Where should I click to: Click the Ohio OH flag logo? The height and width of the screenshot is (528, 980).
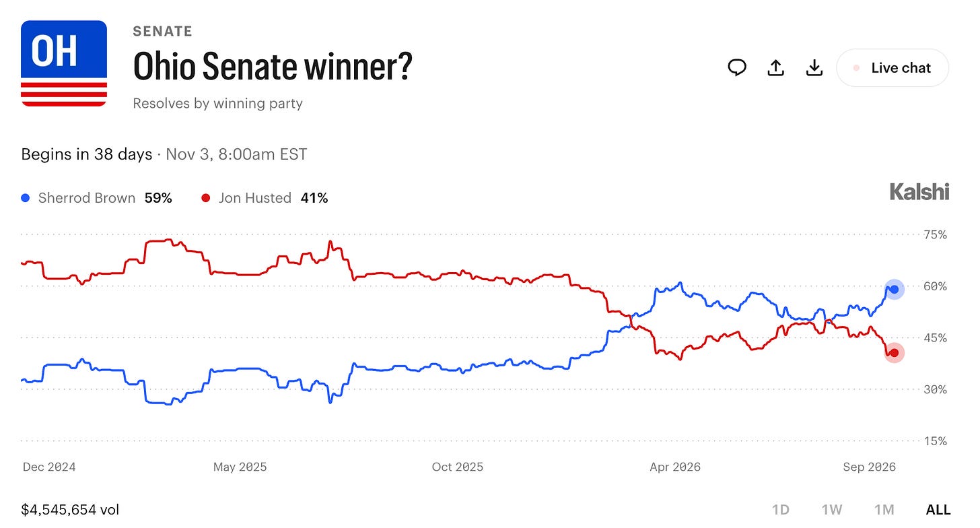coord(64,63)
